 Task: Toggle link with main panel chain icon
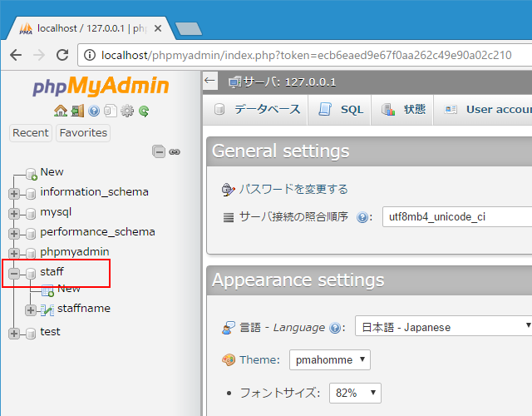(x=175, y=151)
